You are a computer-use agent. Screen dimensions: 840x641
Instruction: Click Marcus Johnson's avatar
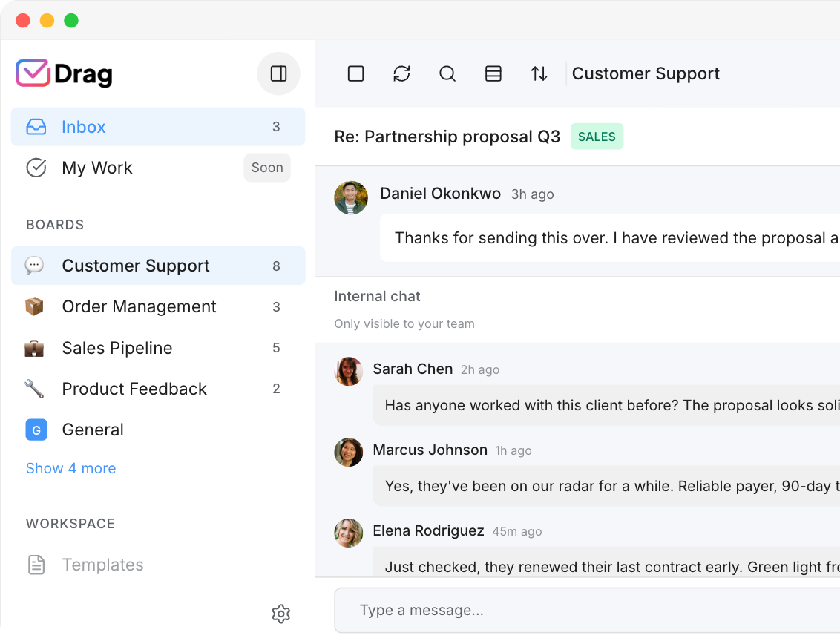[349, 452]
